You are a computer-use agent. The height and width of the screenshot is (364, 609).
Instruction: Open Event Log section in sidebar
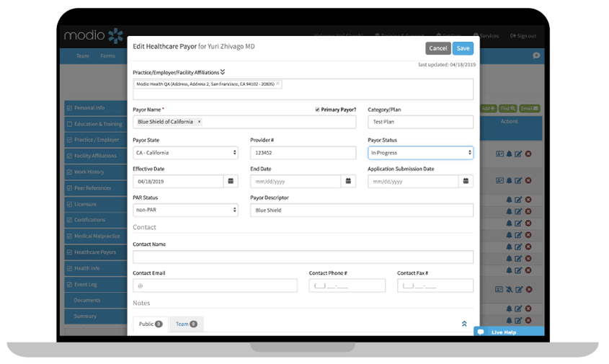pyautogui.click(x=96, y=285)
